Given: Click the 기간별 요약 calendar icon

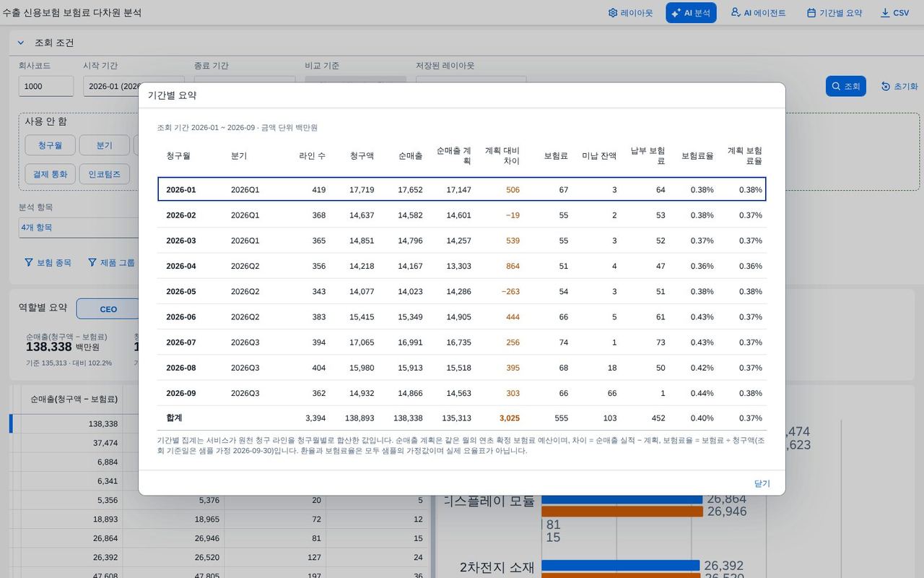Looking at the screenshot, I should pos(811,13).
